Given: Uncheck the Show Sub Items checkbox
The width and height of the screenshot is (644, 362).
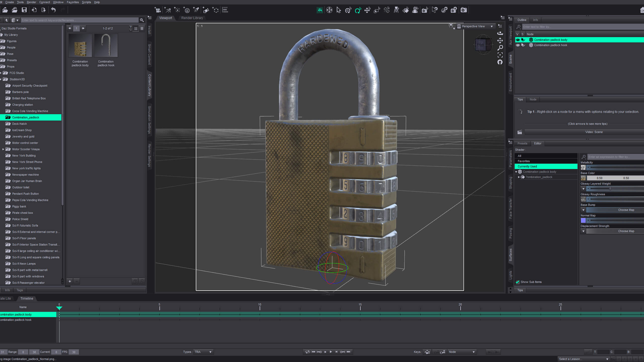Looking at the screenshot, I should (x=518, y=282).
